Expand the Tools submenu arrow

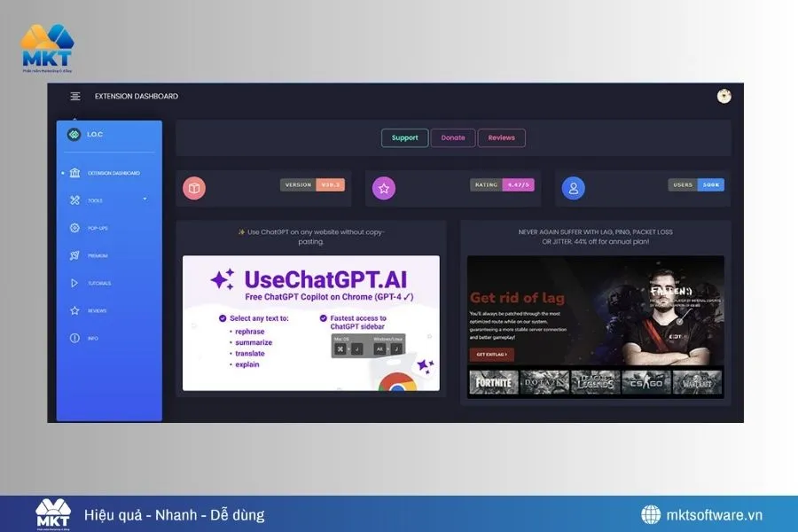(x=145, y=199)
